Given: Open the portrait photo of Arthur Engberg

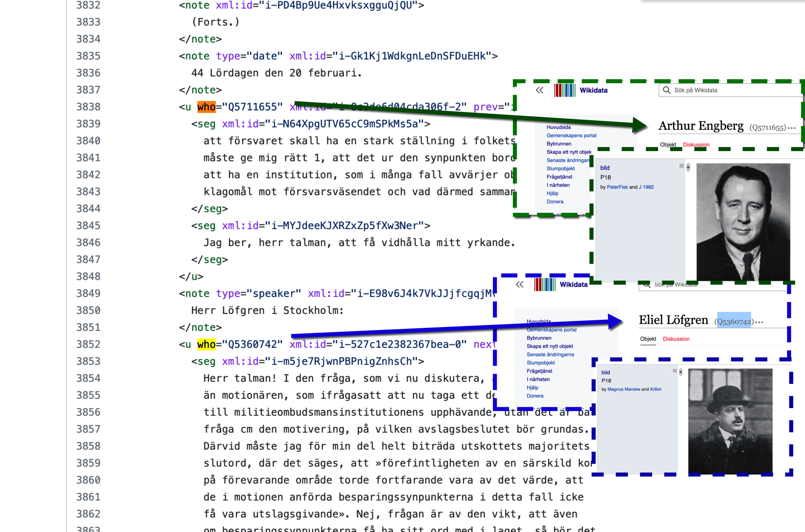Looking at the screenshot, I should point(743,221).
